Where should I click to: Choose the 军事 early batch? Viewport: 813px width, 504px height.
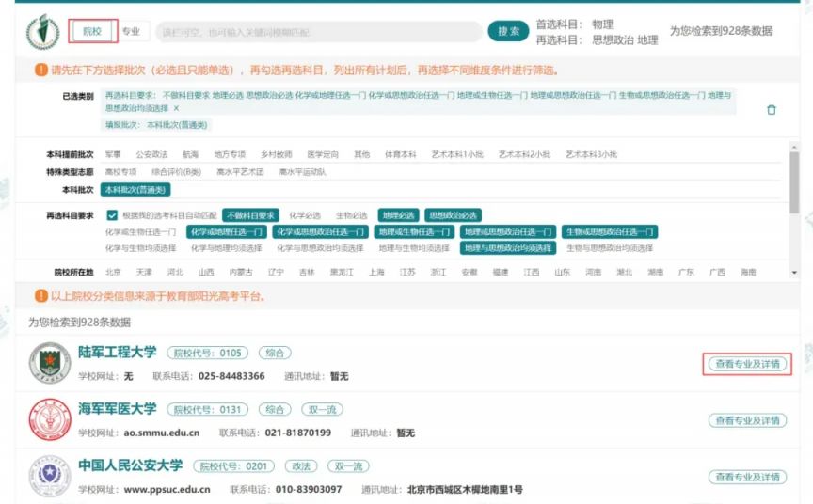pos(113,154)
